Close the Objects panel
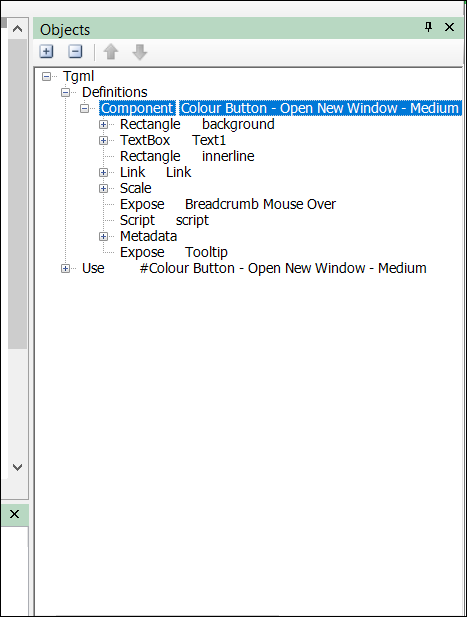 coord(449,27)
